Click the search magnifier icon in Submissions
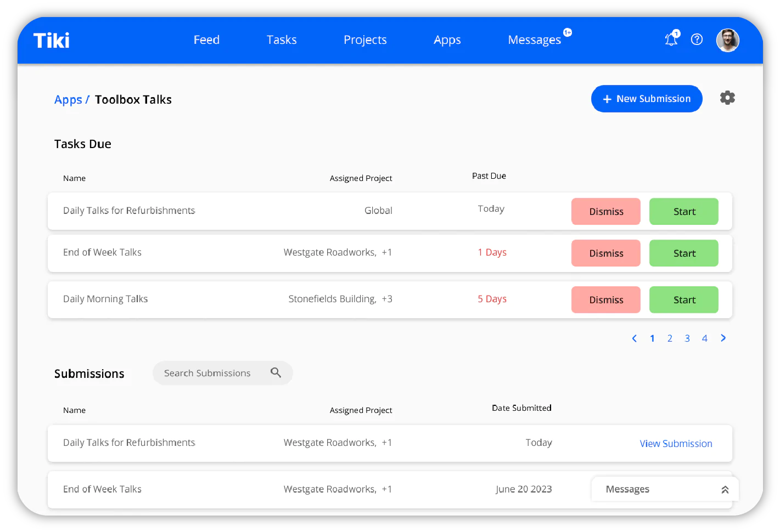The height and width of the screenshot is (532, 780). tap(276, 372)
